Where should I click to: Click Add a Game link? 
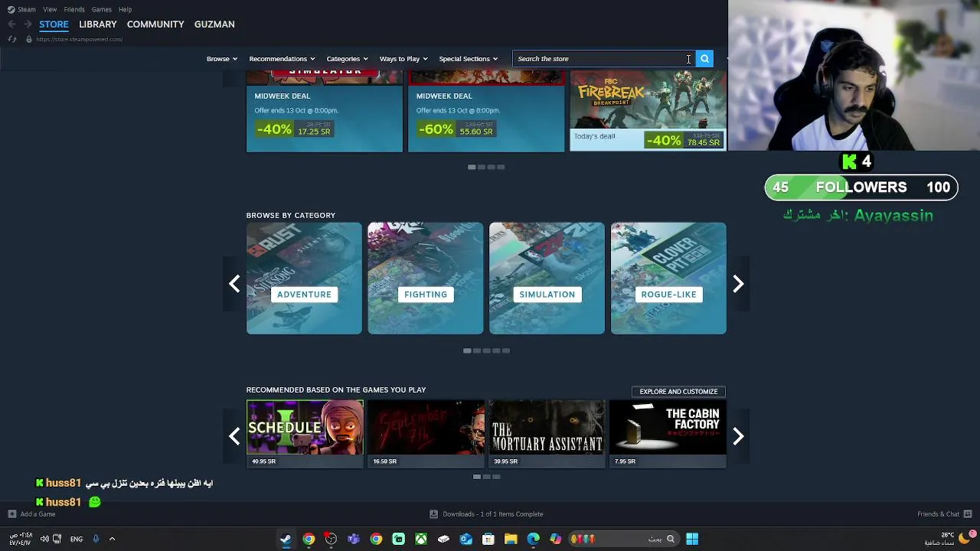click(x=38, y=514)
